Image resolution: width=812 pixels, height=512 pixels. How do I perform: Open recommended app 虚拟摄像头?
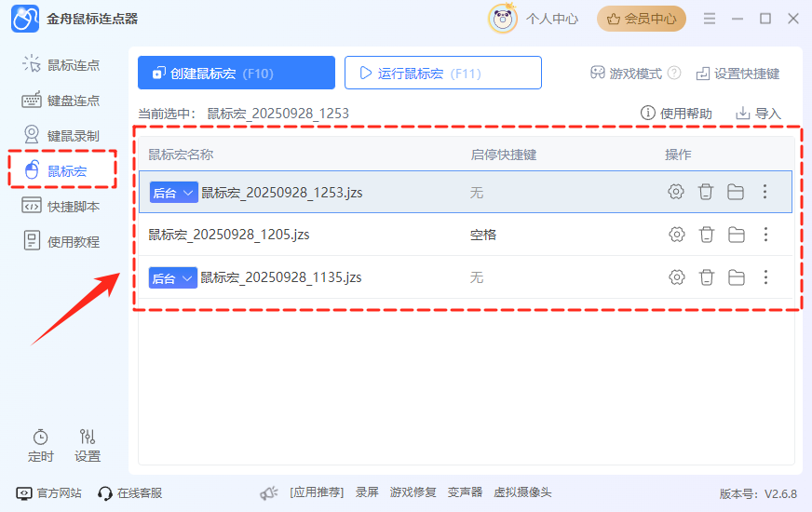(x=522, y=492)
